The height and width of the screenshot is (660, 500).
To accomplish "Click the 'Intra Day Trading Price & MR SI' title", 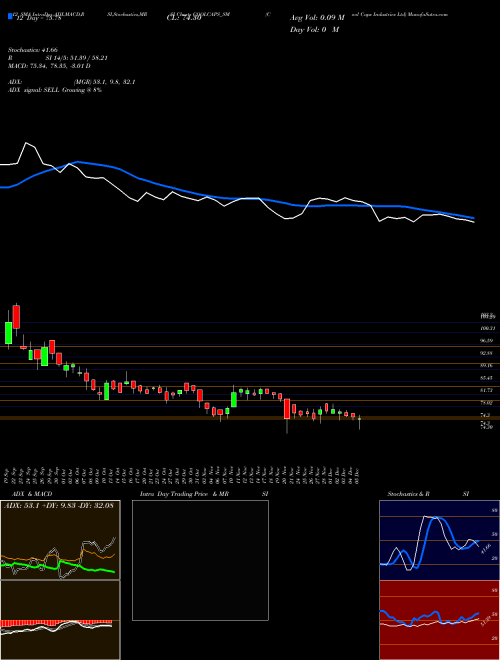I will coord(204,494).
